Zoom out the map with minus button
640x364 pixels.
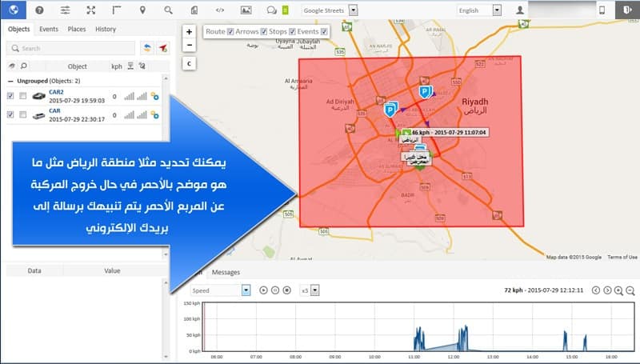(x=189, y=45)
